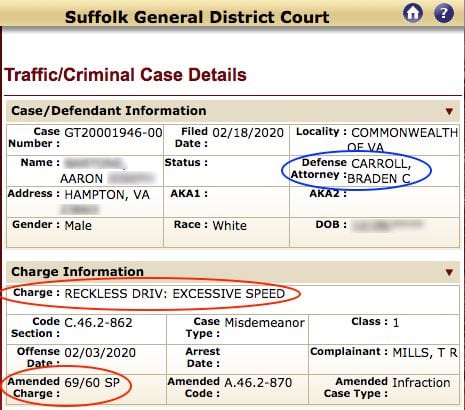Open the Home icon in header
The width and height of the screenshot is (465, 410).
pyautogui.click(x=413, y=13)
